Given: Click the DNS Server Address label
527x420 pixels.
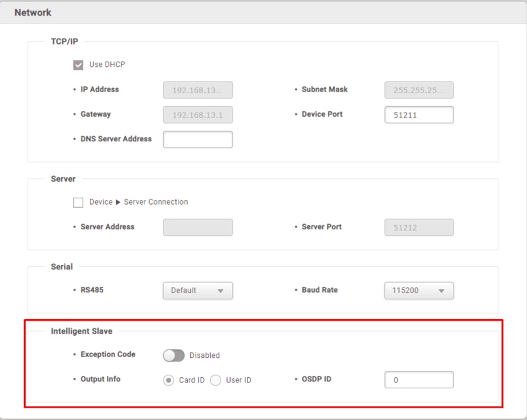Looking at the screenshot, I should pos(116,139).
